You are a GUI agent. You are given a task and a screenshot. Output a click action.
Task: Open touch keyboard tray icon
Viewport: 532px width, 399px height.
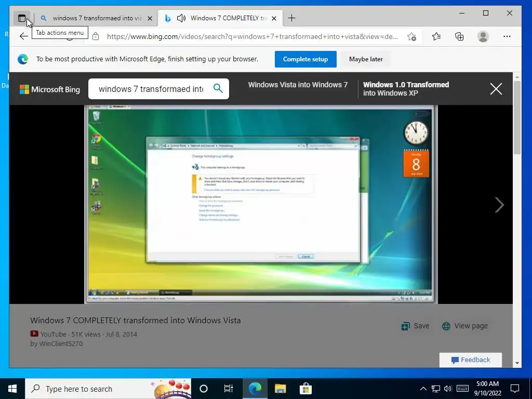pyautogui.click(x=462, y=389)
